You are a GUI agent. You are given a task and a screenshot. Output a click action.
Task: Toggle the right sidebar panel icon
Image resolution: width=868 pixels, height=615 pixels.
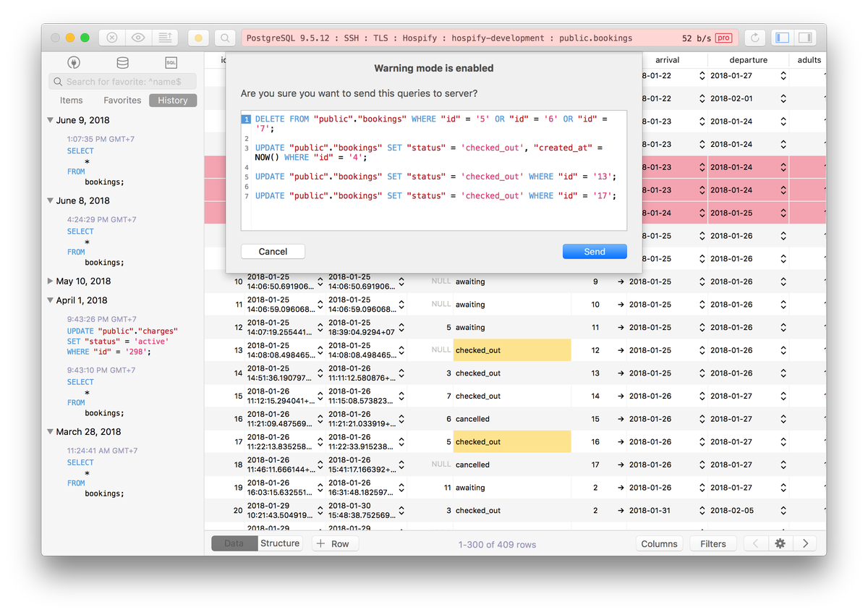pos(805,38)
